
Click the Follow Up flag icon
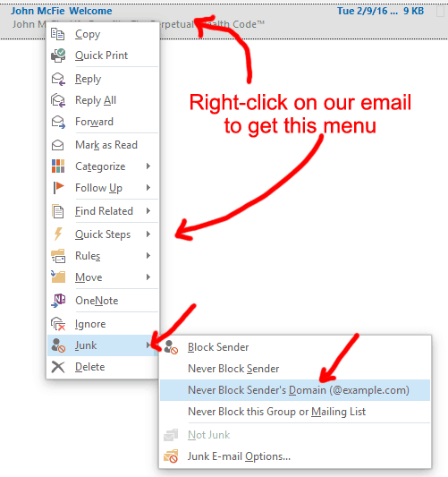pos(58,187)
